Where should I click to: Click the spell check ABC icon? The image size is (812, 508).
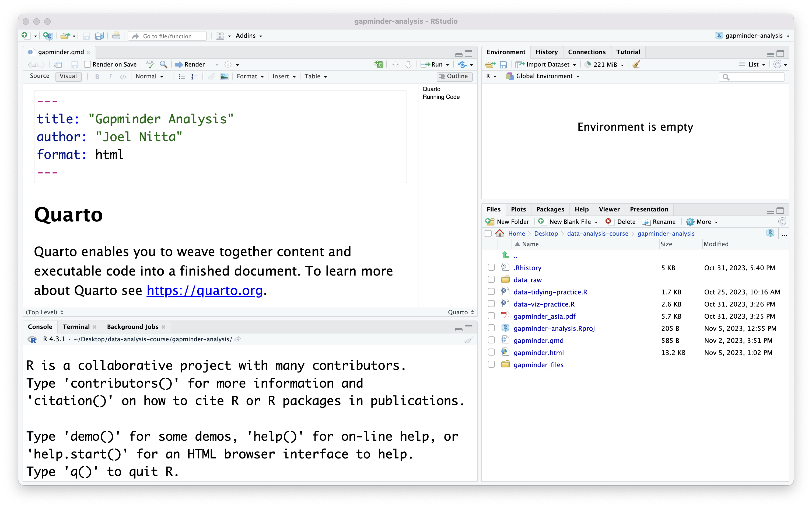[150, 64]
